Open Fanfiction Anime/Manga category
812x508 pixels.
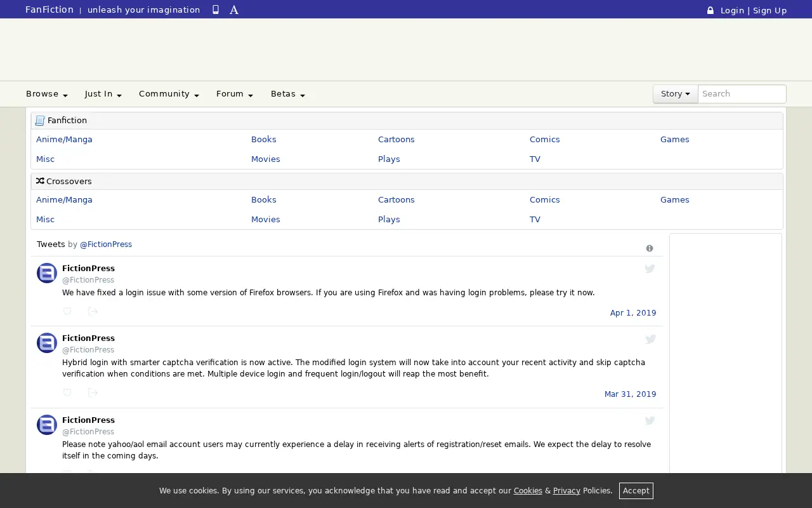coord(64,140)
